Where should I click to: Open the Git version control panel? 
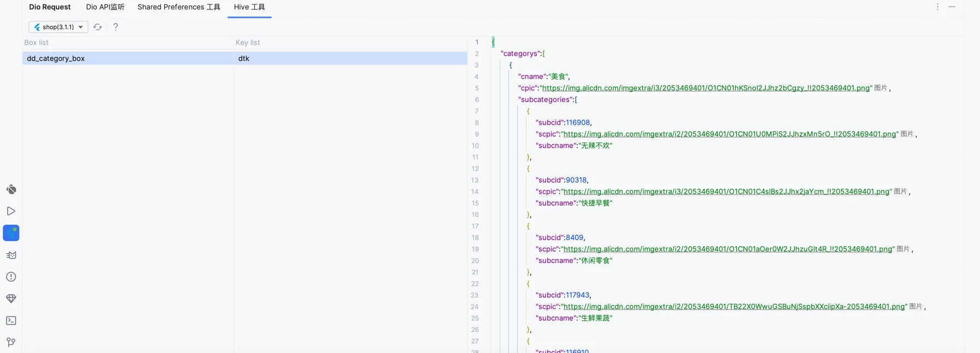(x=11, y=342)
